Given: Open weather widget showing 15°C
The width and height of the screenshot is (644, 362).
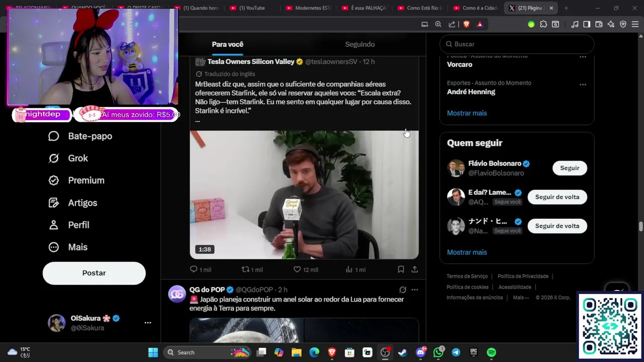Looking at the screenshot, I should pos(19,352).
